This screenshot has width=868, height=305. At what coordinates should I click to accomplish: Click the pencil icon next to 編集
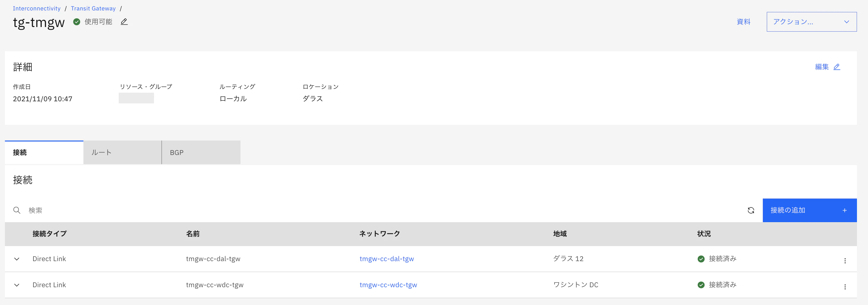837,67
